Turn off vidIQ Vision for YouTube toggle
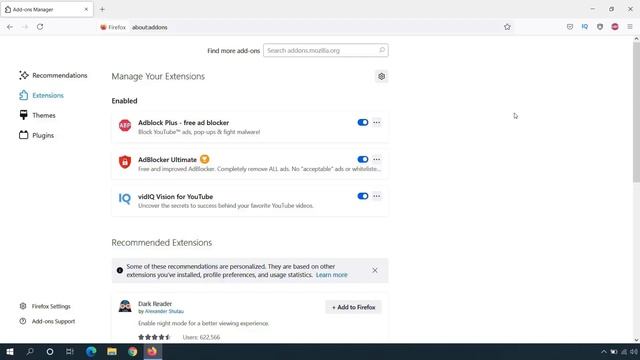 pyautogui.click(x=362, y=196)
